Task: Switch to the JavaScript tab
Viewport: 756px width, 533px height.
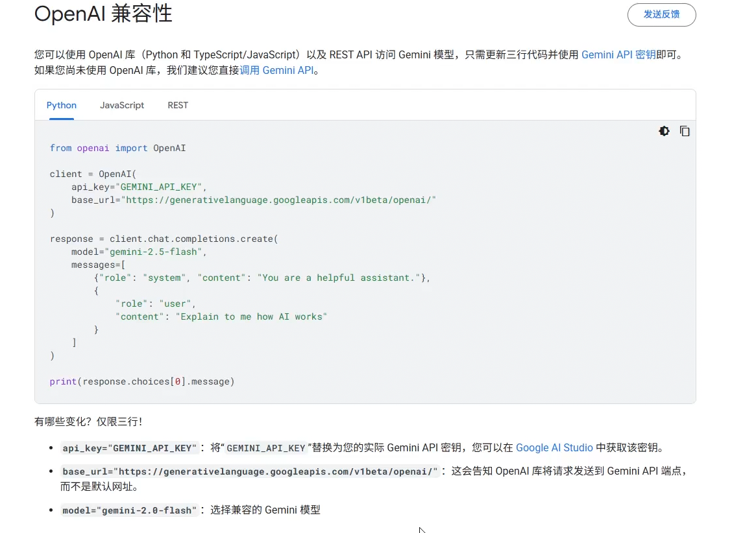Action: point(122,105)
